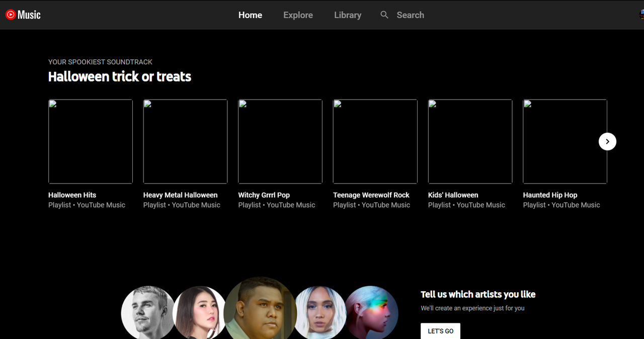The width and height of the screenshot is (644, 339).
Task: Click the YouTube Music logo
Action: (23, 15)
